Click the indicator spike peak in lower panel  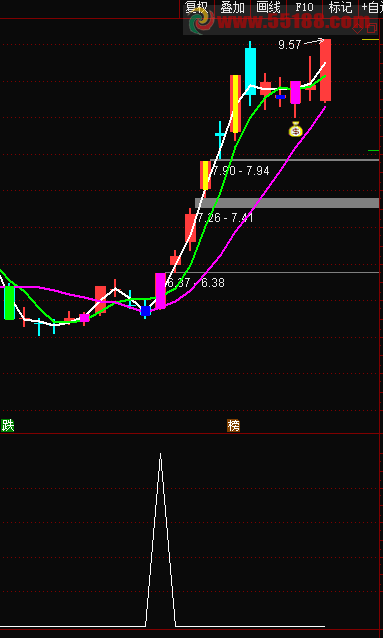click(160, 454)
